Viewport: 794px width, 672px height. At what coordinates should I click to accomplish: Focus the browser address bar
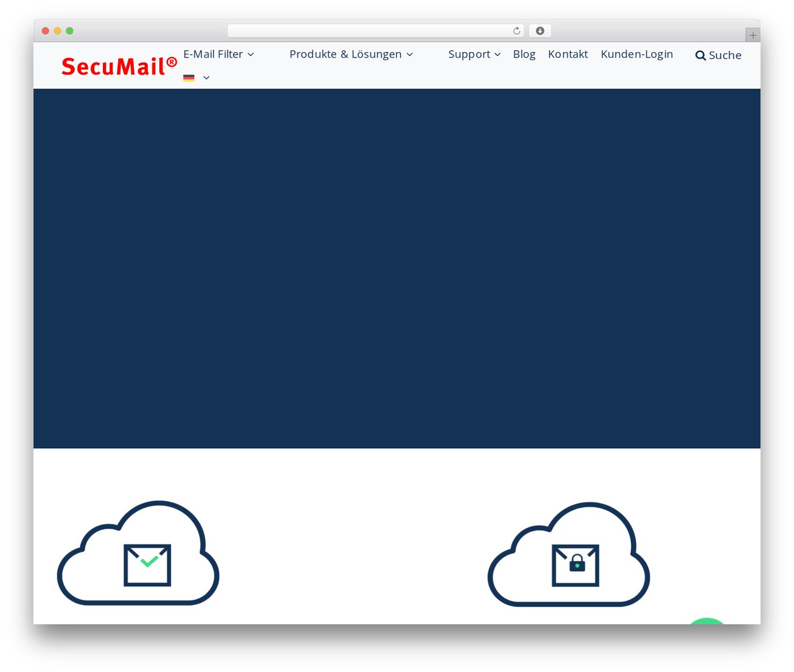(375, 31)
